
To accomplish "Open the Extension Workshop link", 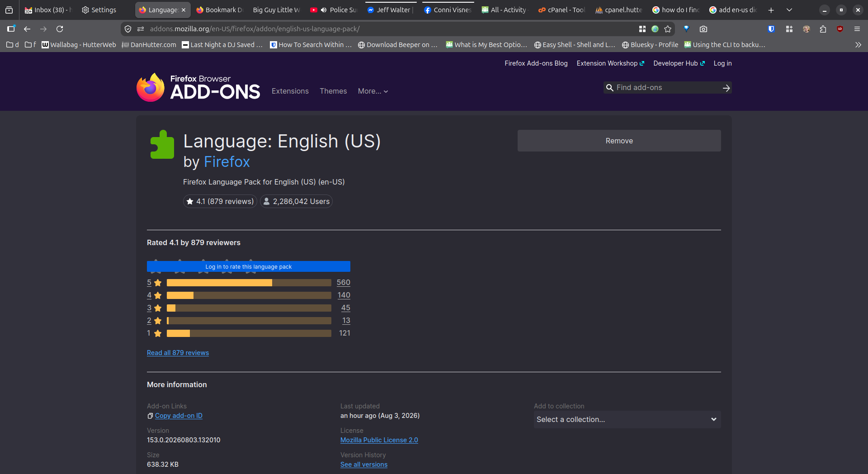I will point(610,63).
